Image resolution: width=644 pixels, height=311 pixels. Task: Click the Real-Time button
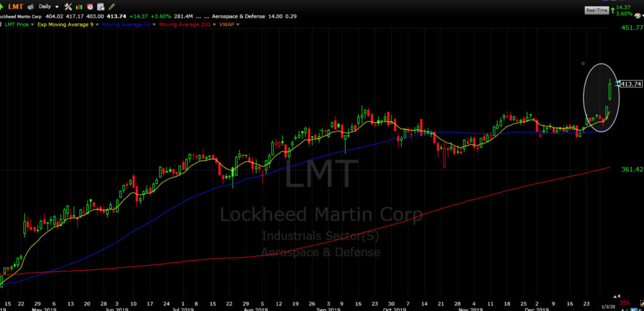(597, 10)
